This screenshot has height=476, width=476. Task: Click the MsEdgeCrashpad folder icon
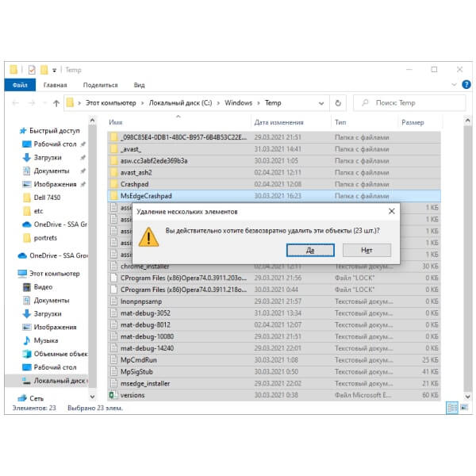point(113,196)
